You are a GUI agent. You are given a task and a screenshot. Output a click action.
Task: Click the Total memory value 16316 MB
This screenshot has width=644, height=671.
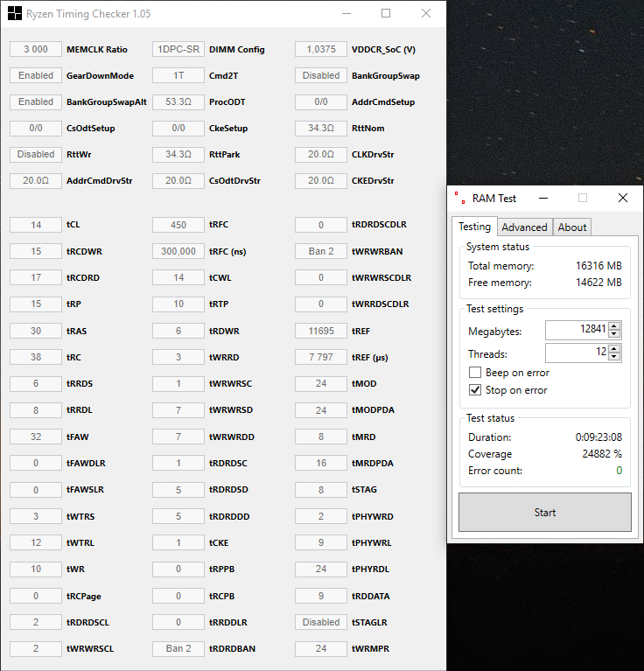click(x=598, y=266)
